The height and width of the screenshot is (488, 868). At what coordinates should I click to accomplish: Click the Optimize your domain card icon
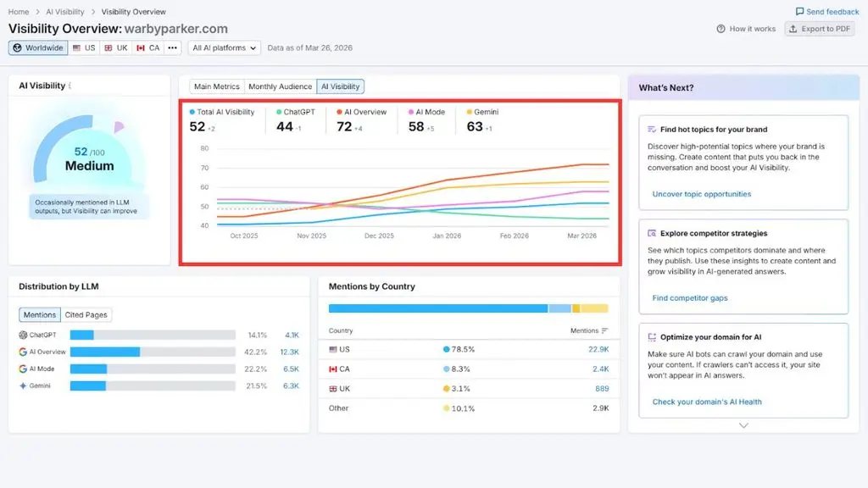pos(652,337)
